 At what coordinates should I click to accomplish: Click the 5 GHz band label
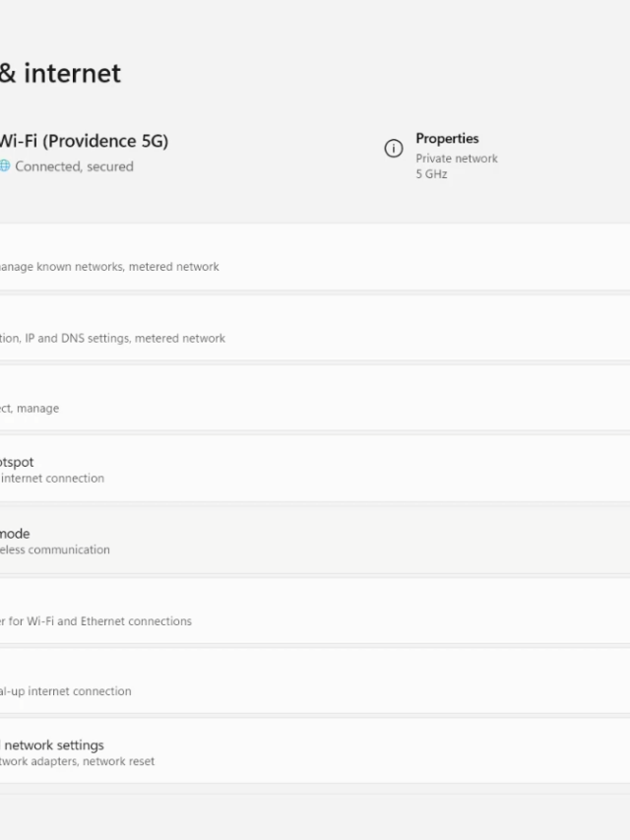[431, 174]
